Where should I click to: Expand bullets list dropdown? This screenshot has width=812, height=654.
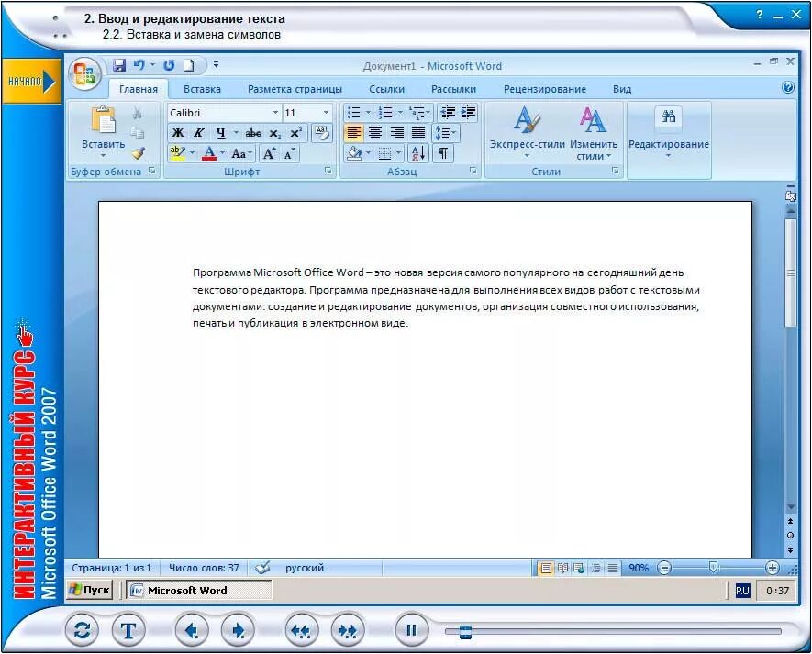pyautogui.click(x=368, y=113)
